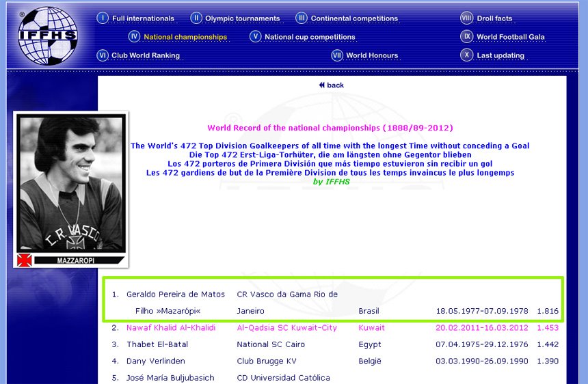The height and width of the screenshot is (384, 588).
Task: Click the green 'by IFFHS' text
Action: 332,182
